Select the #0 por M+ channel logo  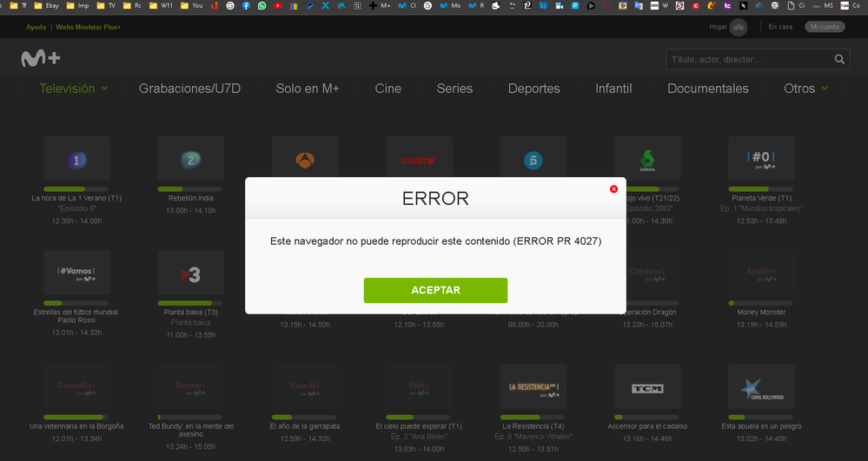(x=761, y=159)
